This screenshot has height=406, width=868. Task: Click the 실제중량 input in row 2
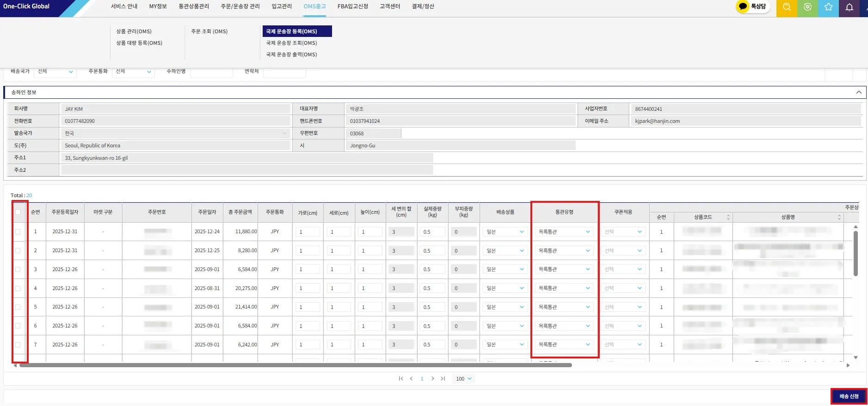pyautogui.click(x=433, y=251)
